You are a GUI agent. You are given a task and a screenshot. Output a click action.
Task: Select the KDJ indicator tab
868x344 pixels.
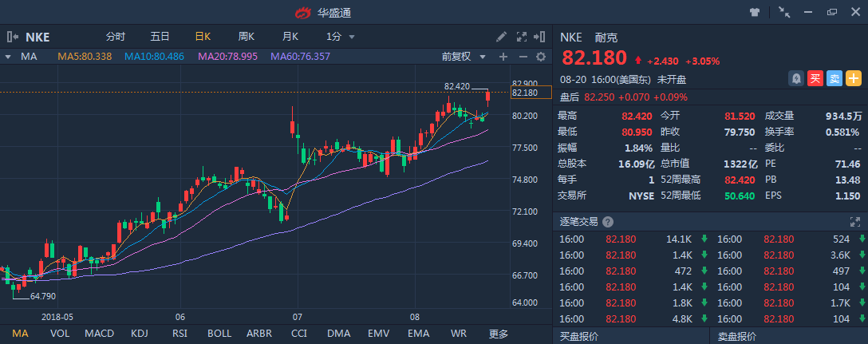click(x=139, y=334)
